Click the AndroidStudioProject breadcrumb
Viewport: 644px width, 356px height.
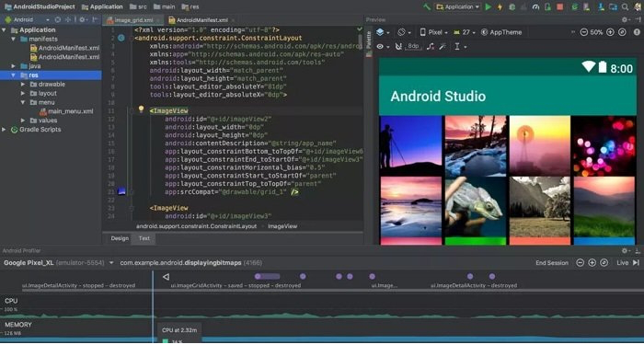[x=40, y=6]
